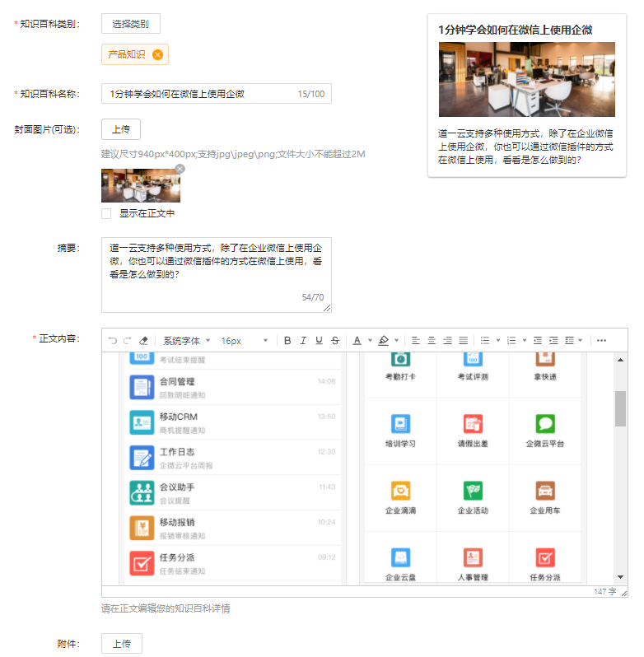Decrease indent of the paragraph
This screenshot has height=657, width=644.
[538, 341]
